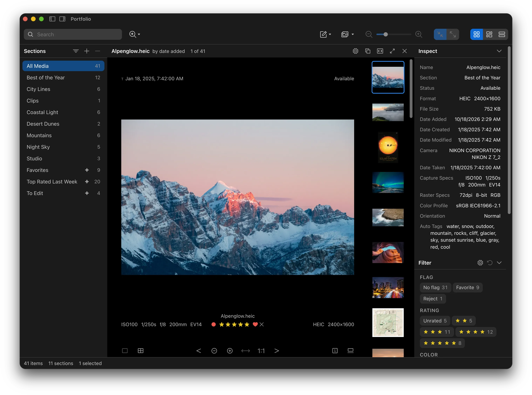Remove section with minus icon
The width and height of the screenshot is (532, 395).
pos(98,51)
